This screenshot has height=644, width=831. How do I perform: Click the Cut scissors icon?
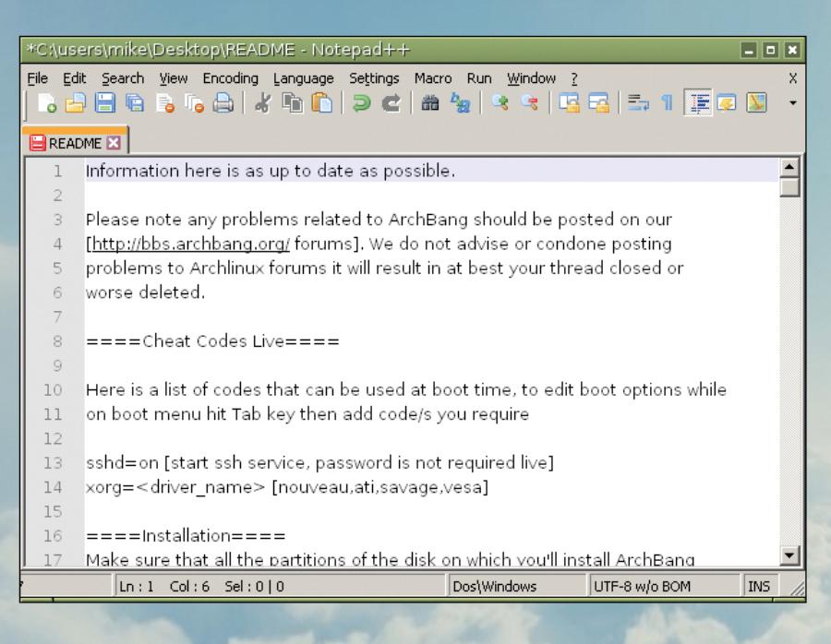pyautogui.click(x=262, y=102)
